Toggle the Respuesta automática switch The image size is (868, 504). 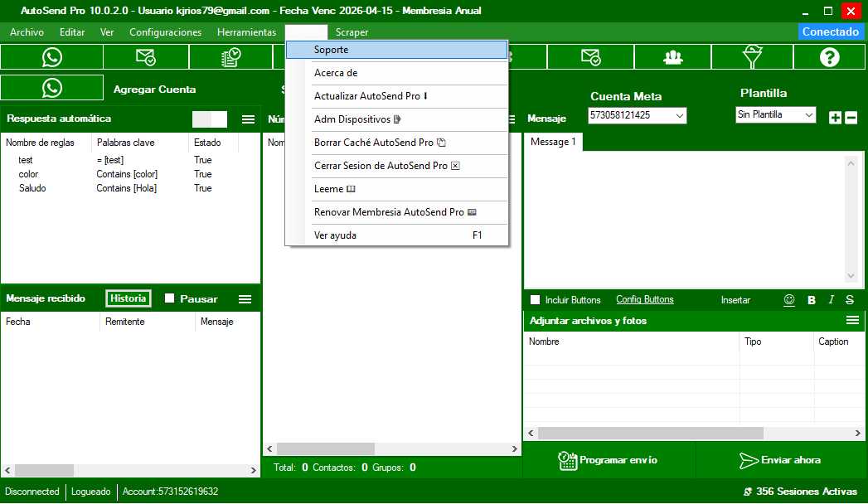pos(209,119)
